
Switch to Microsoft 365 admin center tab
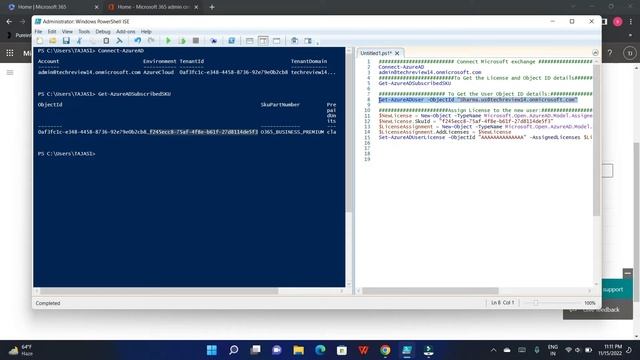coord(154,7)
